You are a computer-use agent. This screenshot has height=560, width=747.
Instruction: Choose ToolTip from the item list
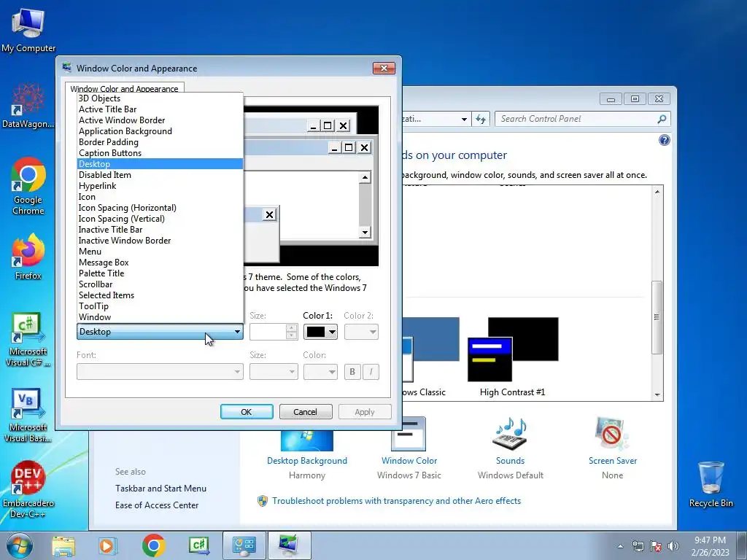point(160,306)
